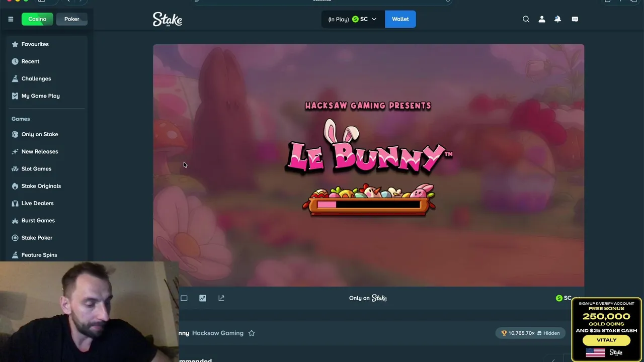Go to Stake home logo
The height and width of the screenshot is (362, 644).
[x=168, y=19]
